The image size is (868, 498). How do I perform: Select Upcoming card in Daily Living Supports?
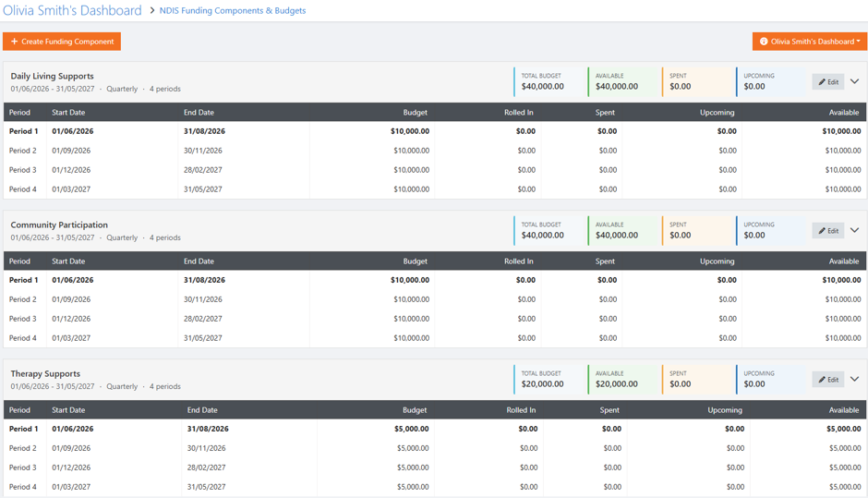coord(771,81)
